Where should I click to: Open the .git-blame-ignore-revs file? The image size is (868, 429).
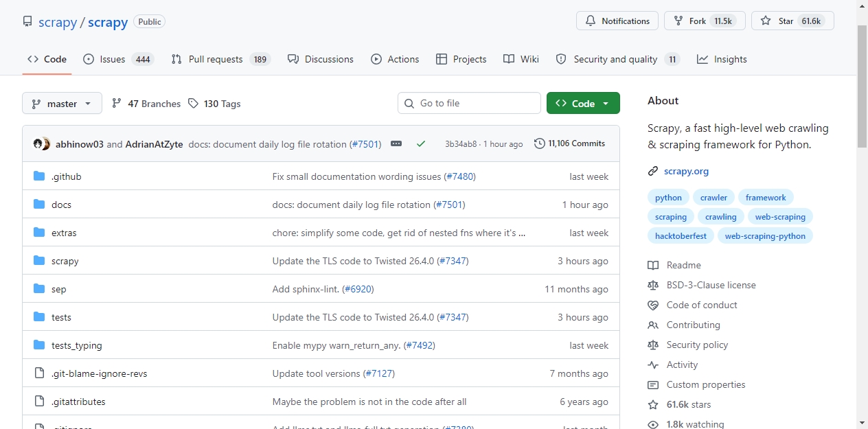pyautogui.click(x=99, y=373)
